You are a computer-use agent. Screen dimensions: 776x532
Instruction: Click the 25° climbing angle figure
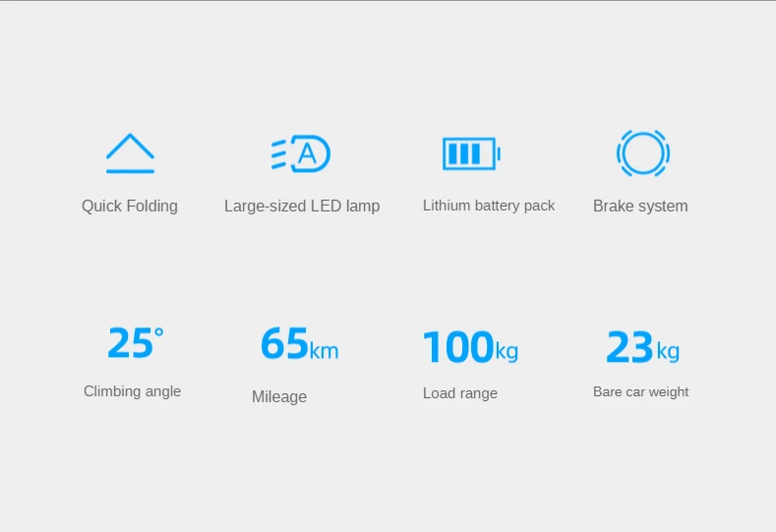click(x=136, y=342)
